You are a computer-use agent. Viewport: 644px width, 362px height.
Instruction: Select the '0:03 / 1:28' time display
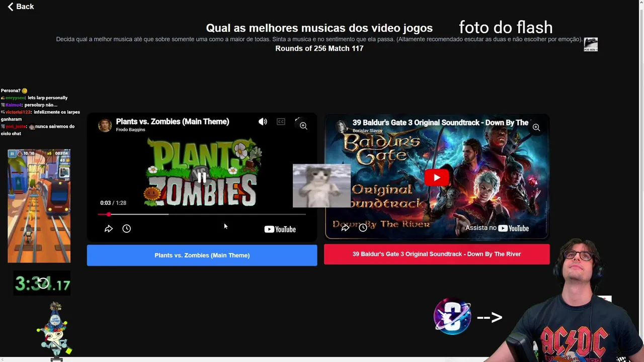(113, 203)
